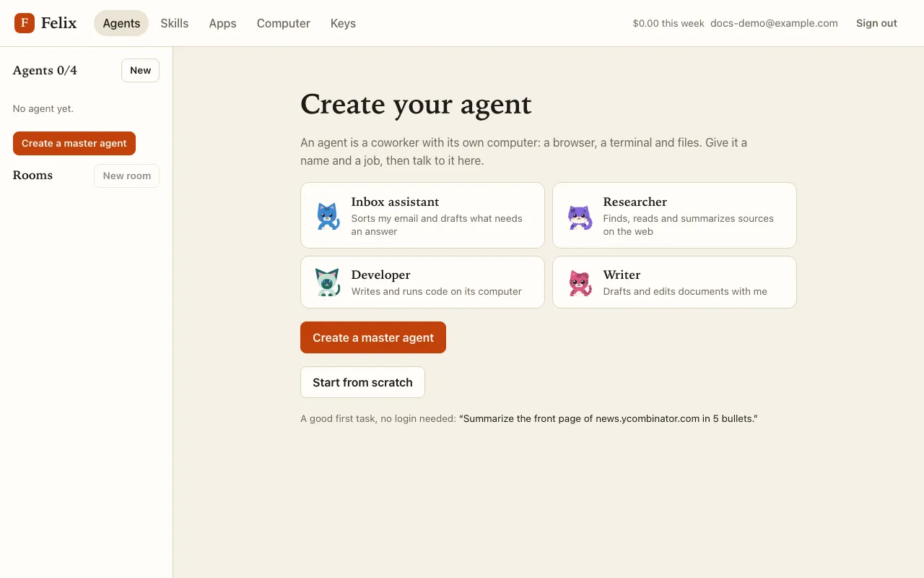Click the New agent button in sidebar
Viewport: 924px width, 578px height.
(x=140, y=70)
